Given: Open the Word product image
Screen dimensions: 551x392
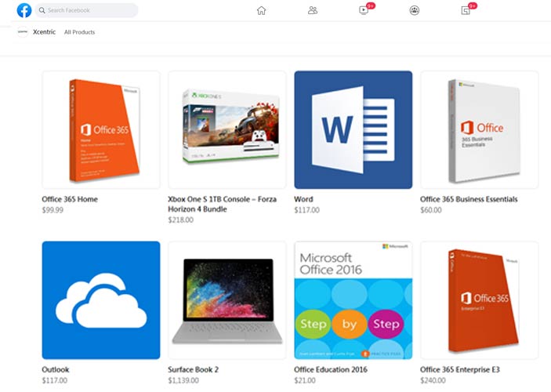Looking at the screenshot, I should [353, 129].
